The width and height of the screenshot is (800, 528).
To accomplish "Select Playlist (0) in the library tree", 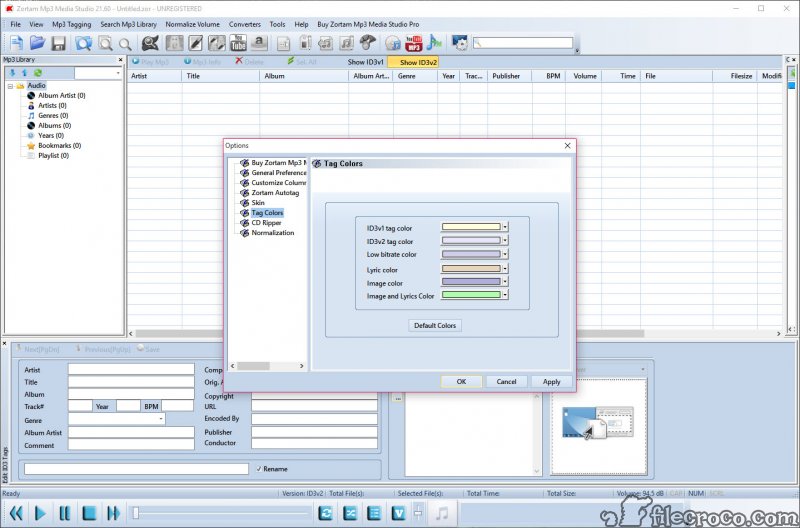I will (54, 156).
